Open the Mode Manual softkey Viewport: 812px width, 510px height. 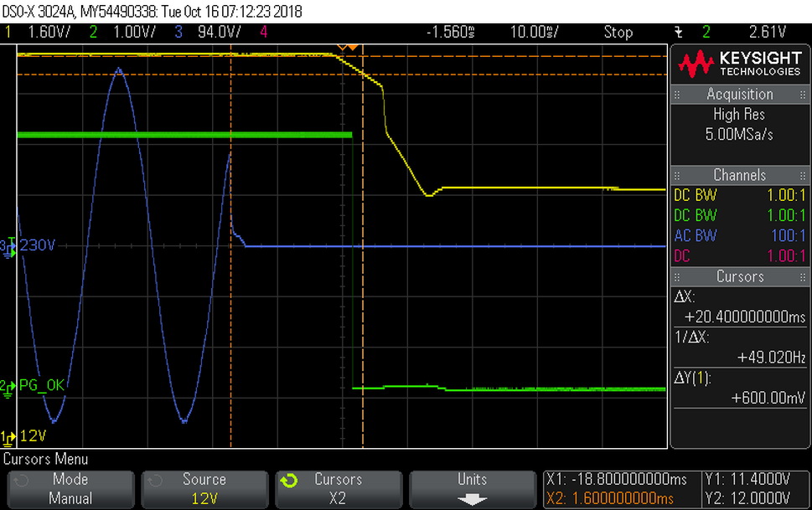click(70, 489)
